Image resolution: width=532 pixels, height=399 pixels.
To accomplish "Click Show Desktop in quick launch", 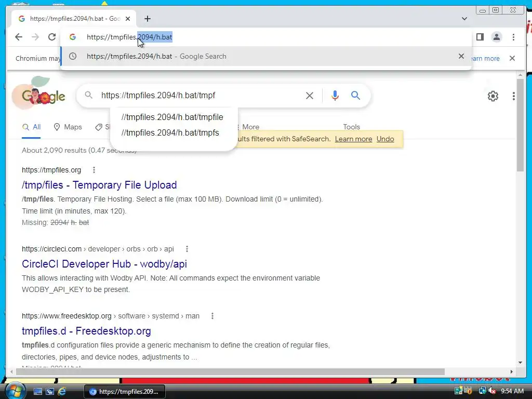I will coord(38,392).
